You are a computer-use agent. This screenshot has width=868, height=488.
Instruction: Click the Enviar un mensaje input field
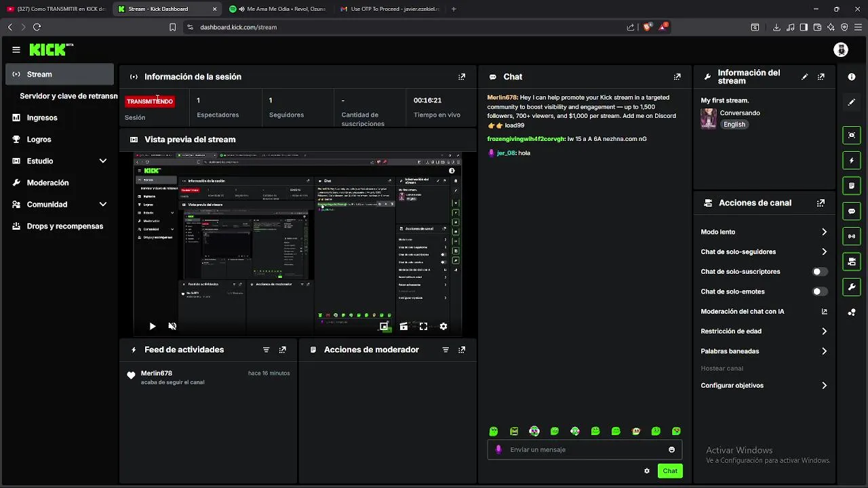(x=585, y=449)
